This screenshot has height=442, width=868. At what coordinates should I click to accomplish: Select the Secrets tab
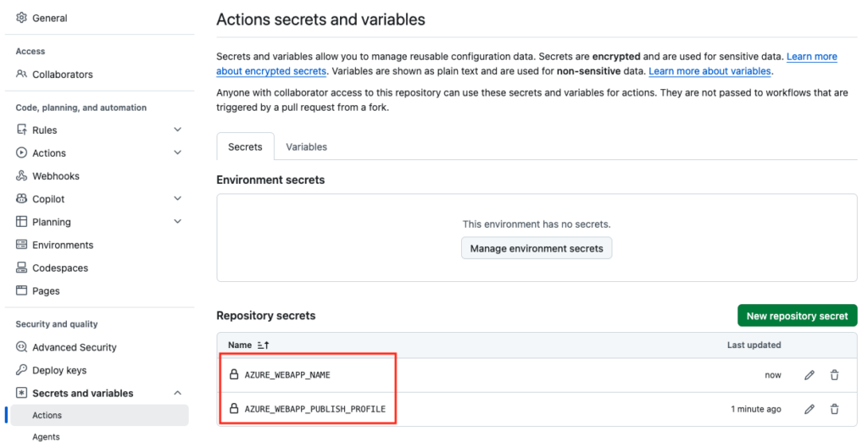(245, 146)
